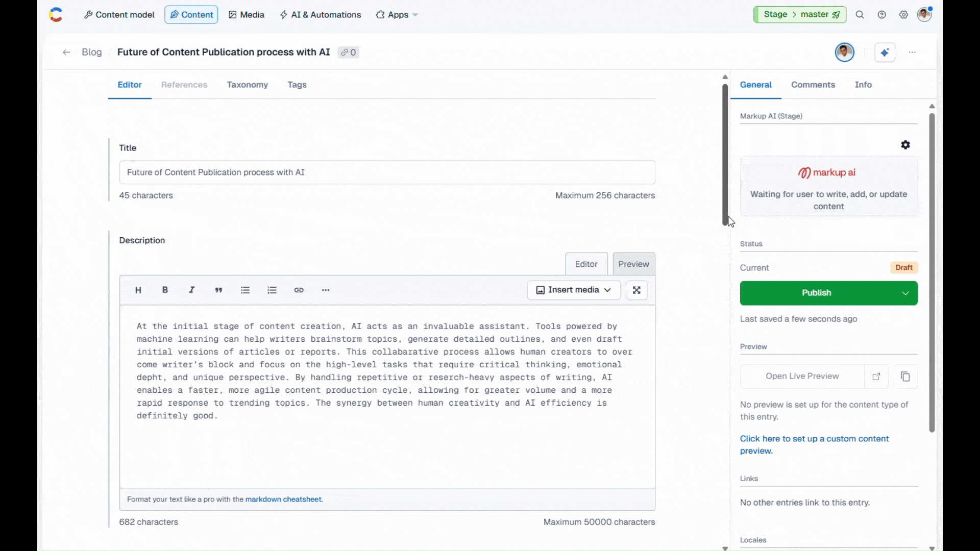Select the Info sidebar tab
The width and height of the screenshot is (980, 551).
(x=863, y=85)
